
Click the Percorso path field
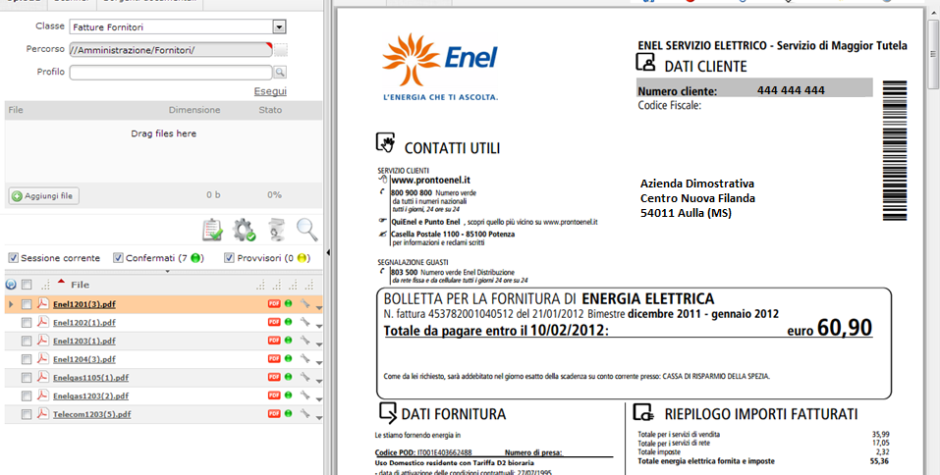tap(171, 50)
